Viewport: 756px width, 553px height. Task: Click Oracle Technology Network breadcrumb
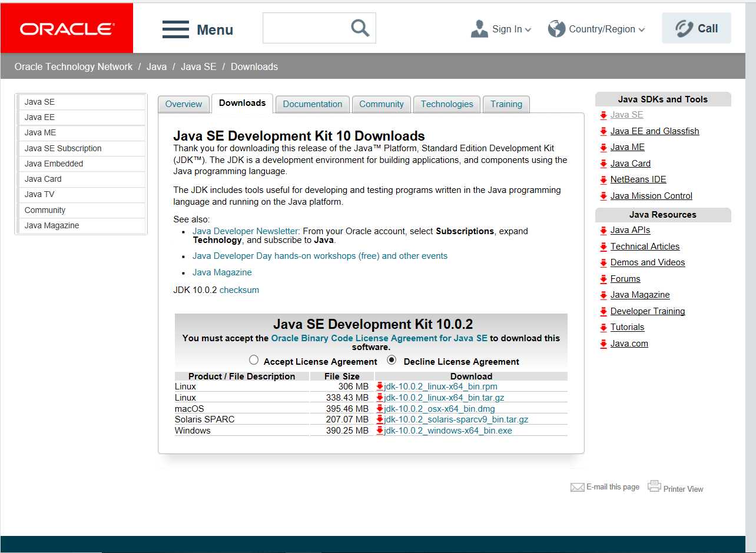74,66
